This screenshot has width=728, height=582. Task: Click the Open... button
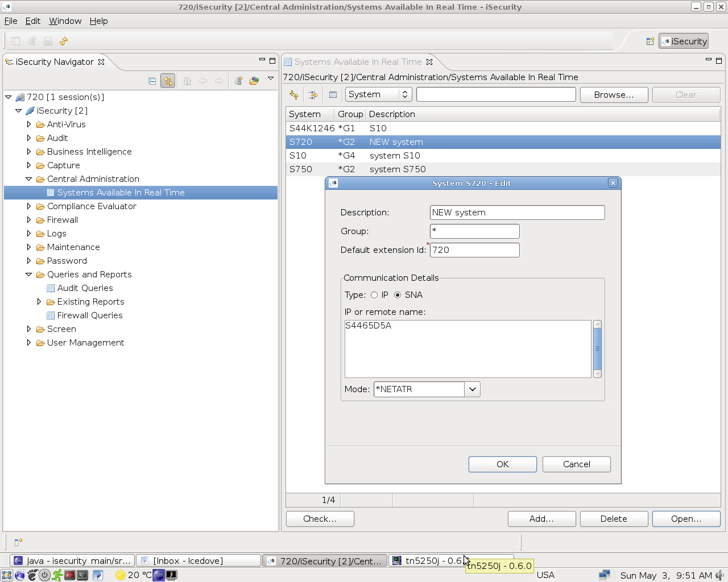click(x=686, y=519)
